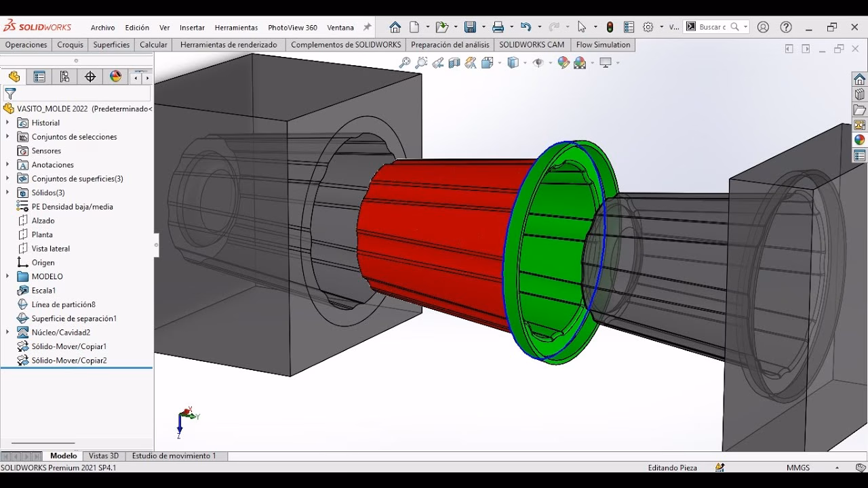Switch to the Estudio de movimiento 1 tab
868x488 pixels.
pyautogui.click(x=174, y=456)
